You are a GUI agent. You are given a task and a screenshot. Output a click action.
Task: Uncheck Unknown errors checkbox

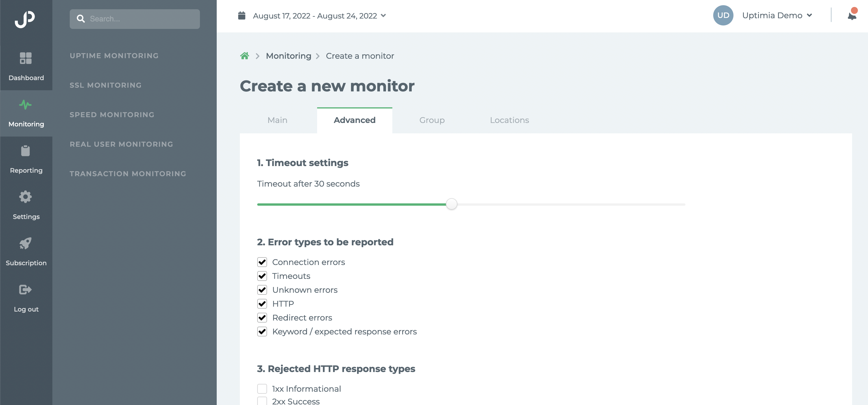[262, 290]
